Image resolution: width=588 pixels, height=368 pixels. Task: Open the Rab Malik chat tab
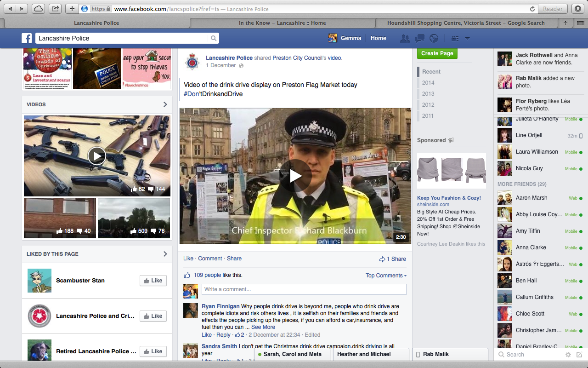pos(450,354)
